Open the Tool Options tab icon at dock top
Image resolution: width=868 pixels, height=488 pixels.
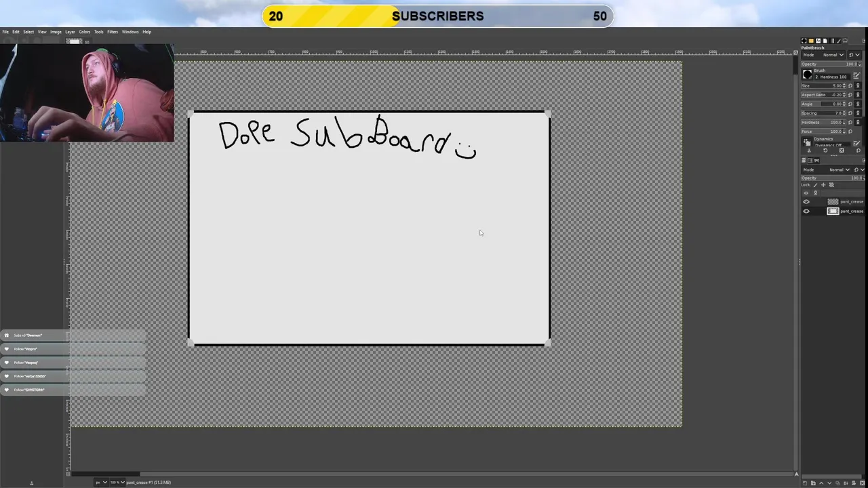pos(845,41)
